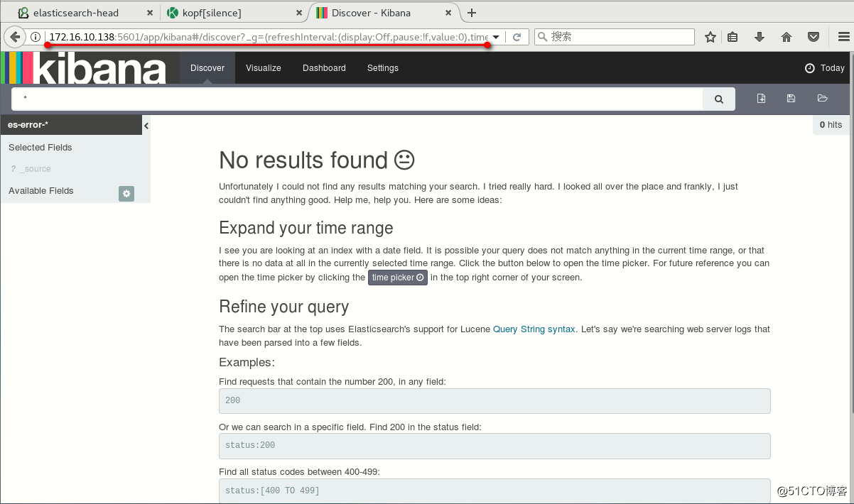Open the Query String syntax link
The width and height of the screenshot is (854, 504).
tap(534, 329)
